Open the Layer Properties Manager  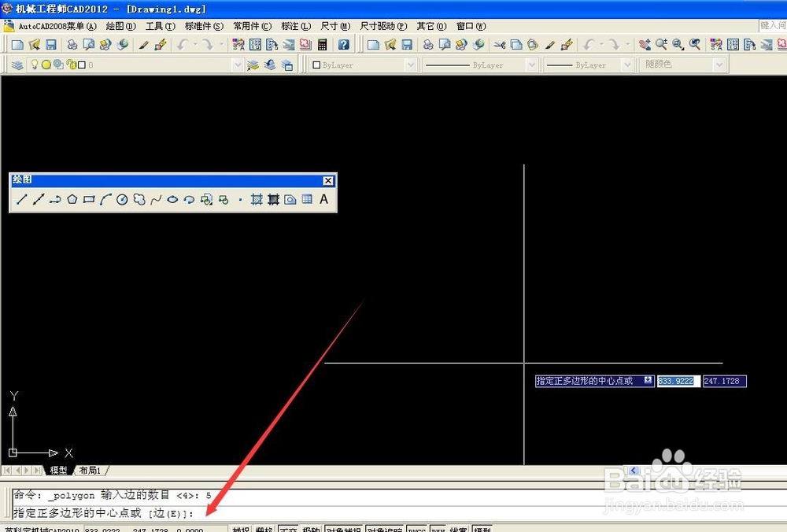coord(17,65)
